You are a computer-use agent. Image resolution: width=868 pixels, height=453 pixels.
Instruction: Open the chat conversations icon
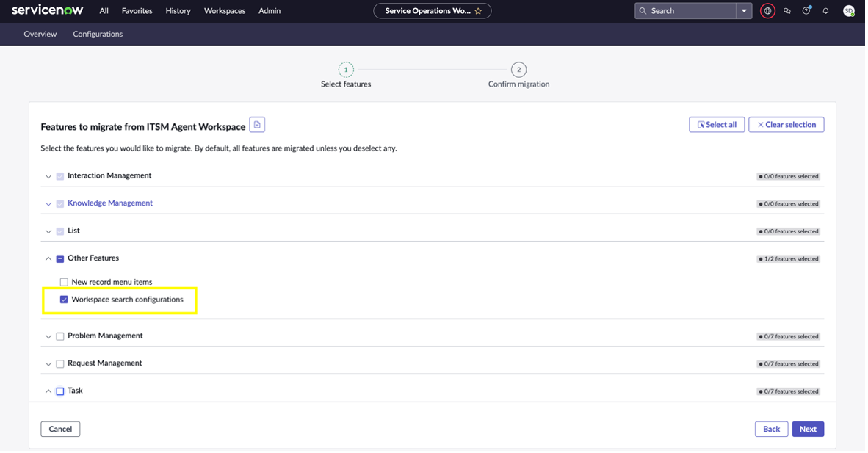(x=787, y=11)
